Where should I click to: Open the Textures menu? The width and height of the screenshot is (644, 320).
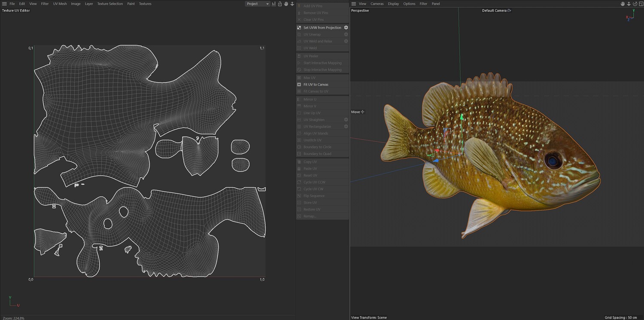(x=145, y=4)
